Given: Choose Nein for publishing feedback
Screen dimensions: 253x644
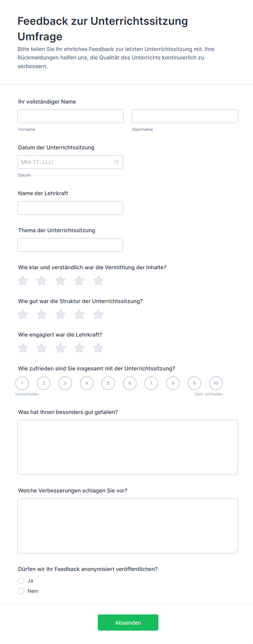Looking at the screenshot, I should (21, 591).
